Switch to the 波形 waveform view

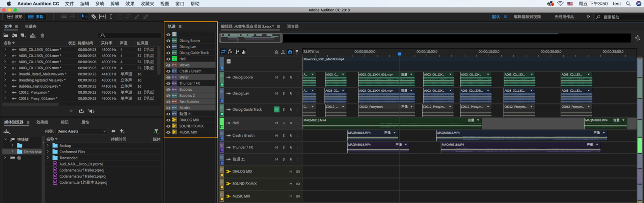point(15,17)
